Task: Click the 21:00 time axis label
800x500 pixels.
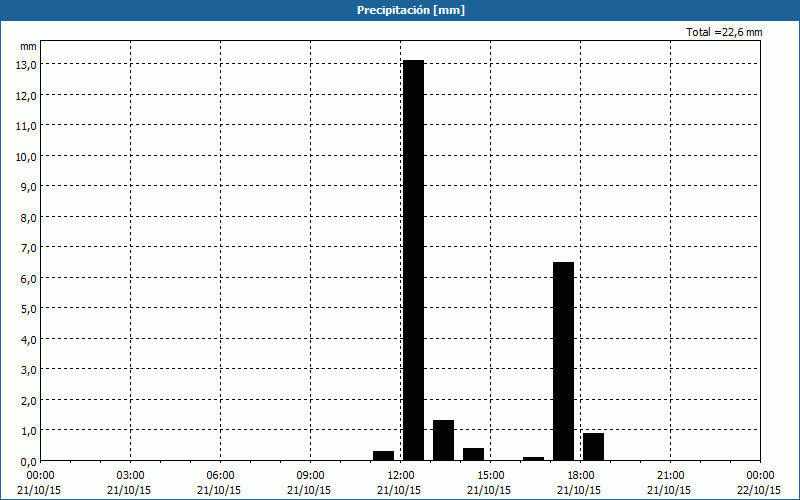Action: pyautogui.click(x=670, y=476)
